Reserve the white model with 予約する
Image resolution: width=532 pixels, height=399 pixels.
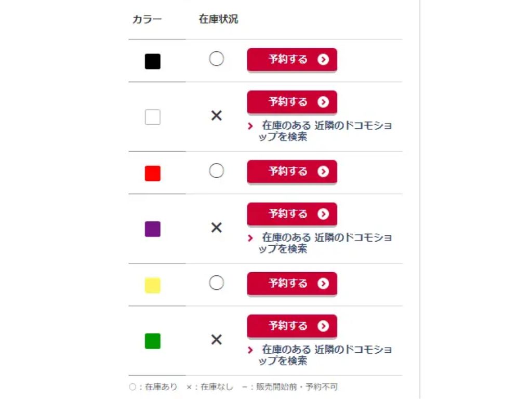(x=292, y=102)
